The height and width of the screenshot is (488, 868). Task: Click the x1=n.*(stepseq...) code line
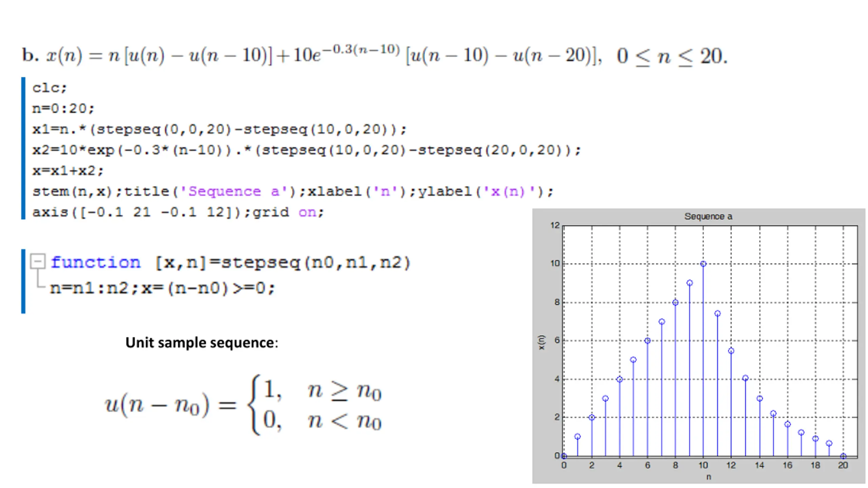pyautogui.click(x=219, y=129)
